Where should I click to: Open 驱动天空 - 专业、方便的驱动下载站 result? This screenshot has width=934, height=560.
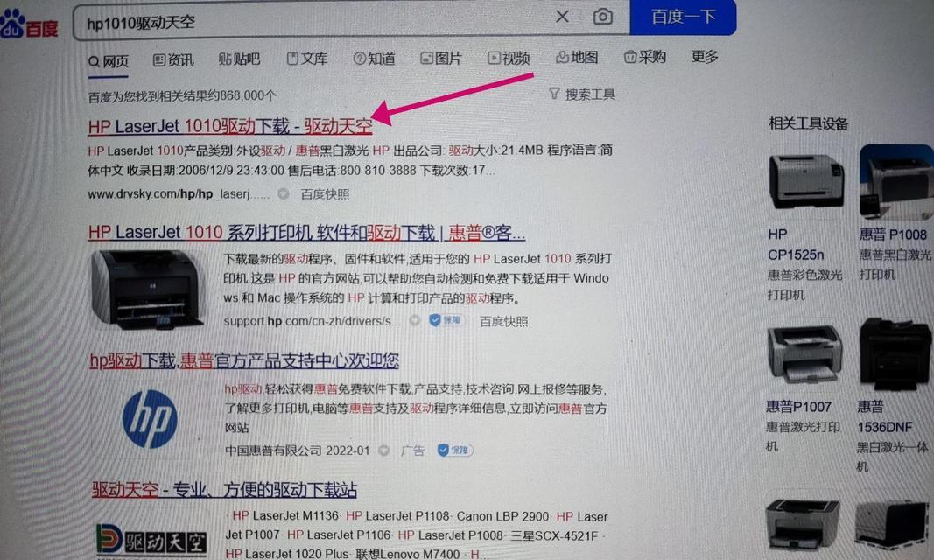(225, 490)
